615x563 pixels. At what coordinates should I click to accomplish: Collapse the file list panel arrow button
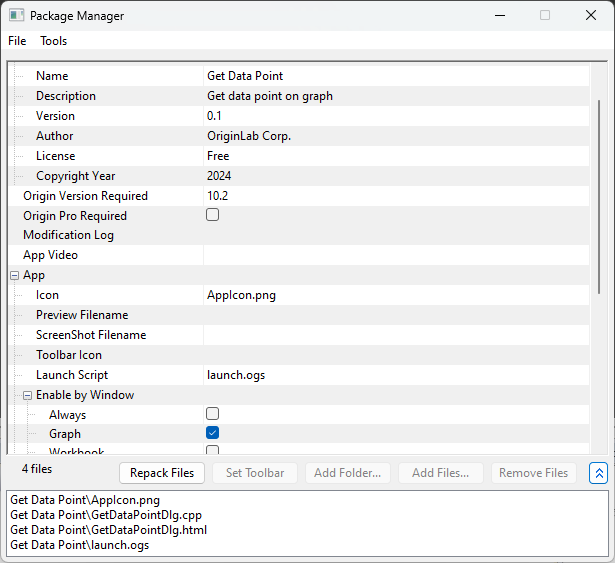pyautogui.click(x=598, y=473)
